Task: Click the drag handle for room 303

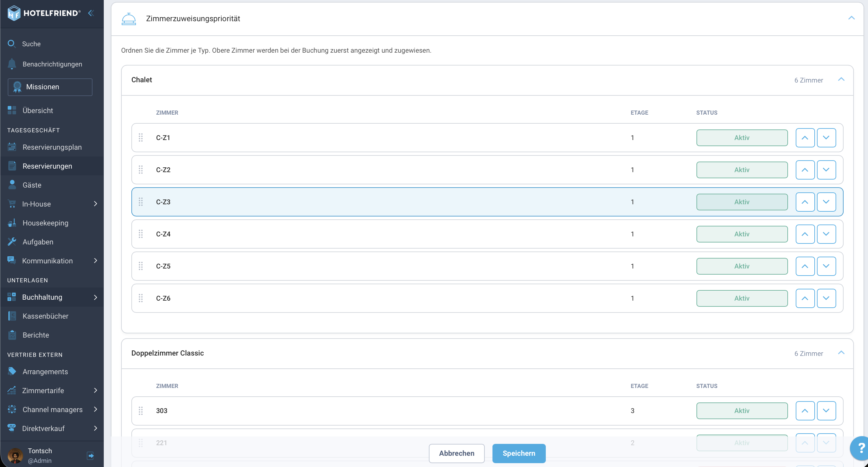Action: click(x=140, y=411)
